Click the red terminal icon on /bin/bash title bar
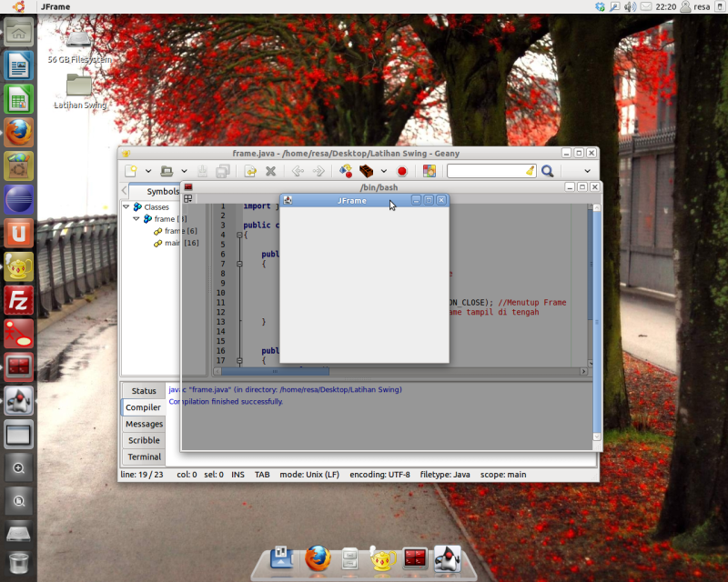This screenshot has height=582, width=728. [x=188, y=187]
